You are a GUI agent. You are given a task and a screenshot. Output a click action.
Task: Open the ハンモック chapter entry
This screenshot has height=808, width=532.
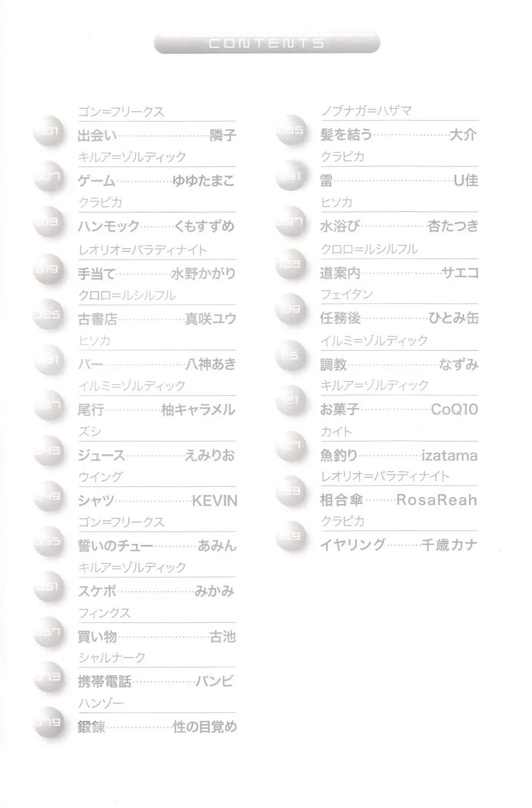(x=108, y=226)
